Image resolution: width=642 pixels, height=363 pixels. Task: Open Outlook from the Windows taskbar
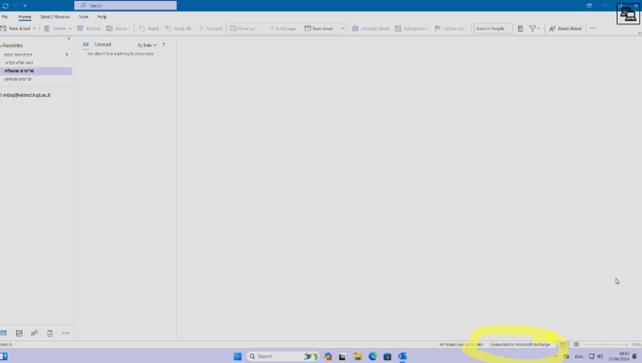(x=402, y=356)
